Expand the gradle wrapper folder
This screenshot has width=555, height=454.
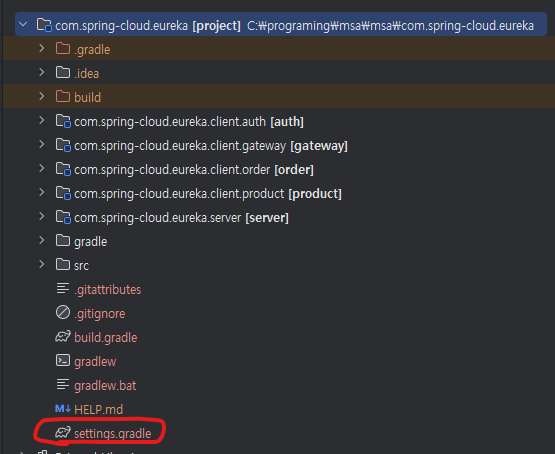pyautogui.click(x=42, y=240)
